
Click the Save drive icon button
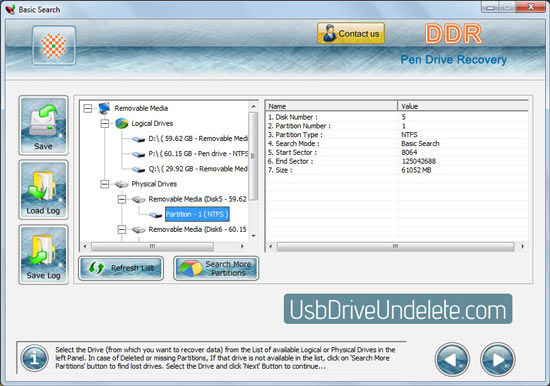click(x=43, y=125)
